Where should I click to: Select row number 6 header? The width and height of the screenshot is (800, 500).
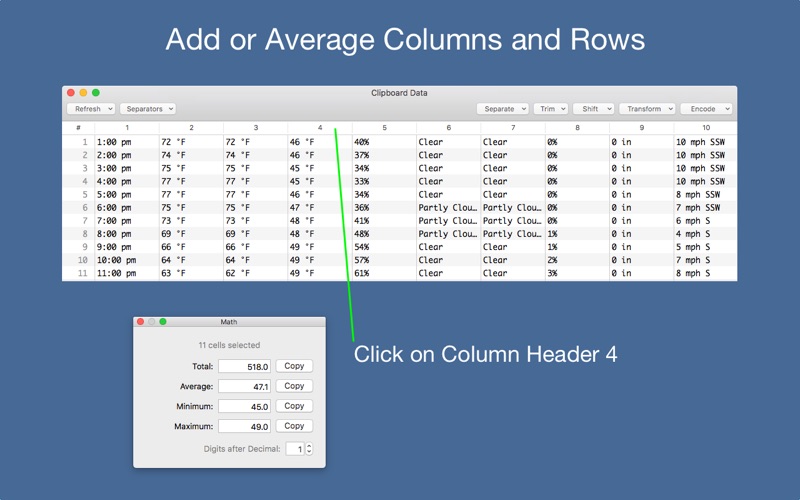pos(79,208)
